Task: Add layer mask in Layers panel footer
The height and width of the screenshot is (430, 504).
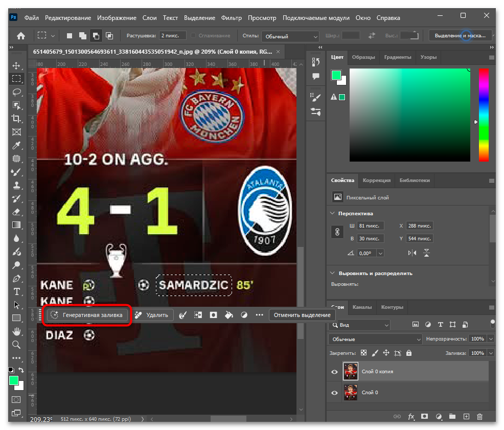Action: tap(425, 417)
